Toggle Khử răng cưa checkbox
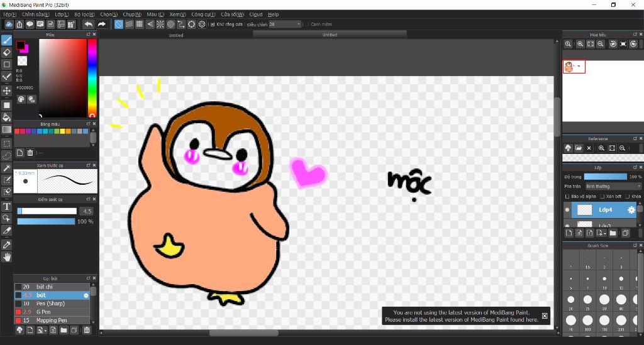The image size is (644, 345). [x=213, y=25]
